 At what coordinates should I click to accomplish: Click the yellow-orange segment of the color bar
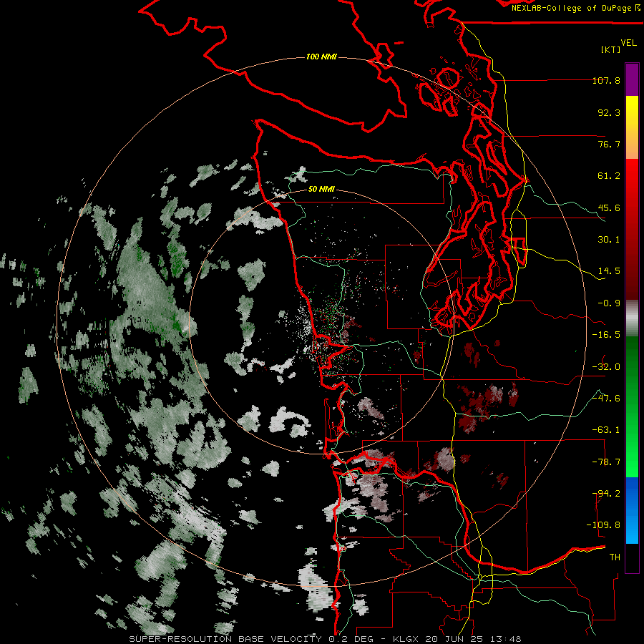pos(632,127)
